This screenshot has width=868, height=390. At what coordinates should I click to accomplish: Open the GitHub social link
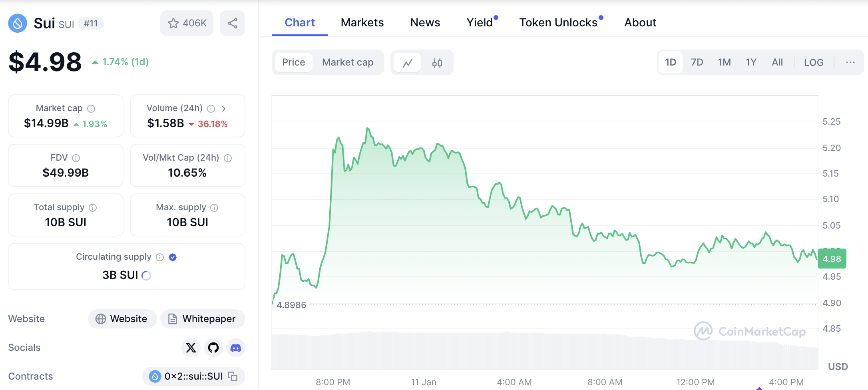click(213, 348)
